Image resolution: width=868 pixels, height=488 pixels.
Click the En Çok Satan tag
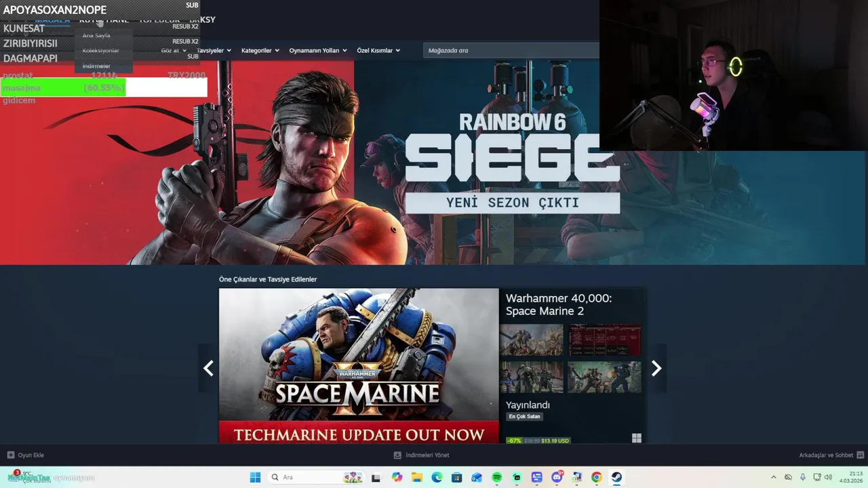pyautogui.click(x=525, y=416)
